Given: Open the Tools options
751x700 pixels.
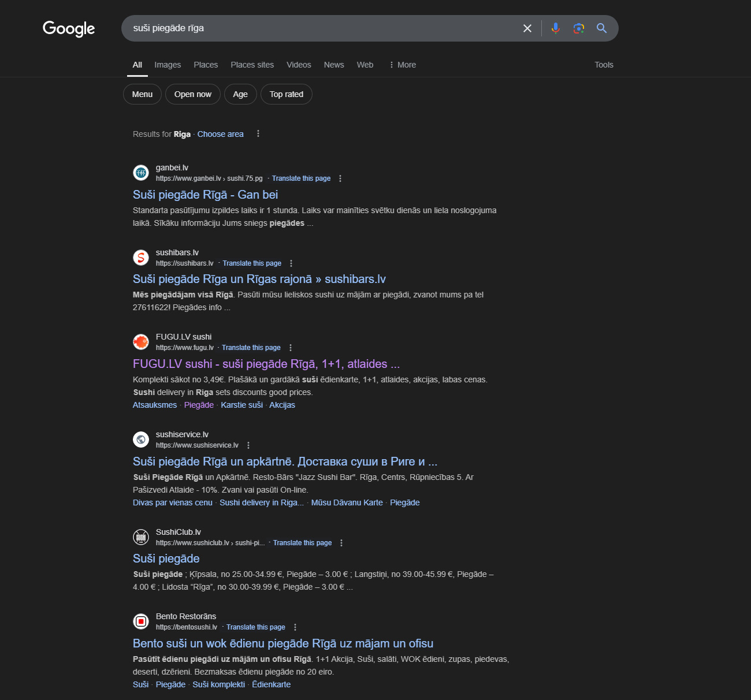Looking at the screenshot, I should coord(604,65).
